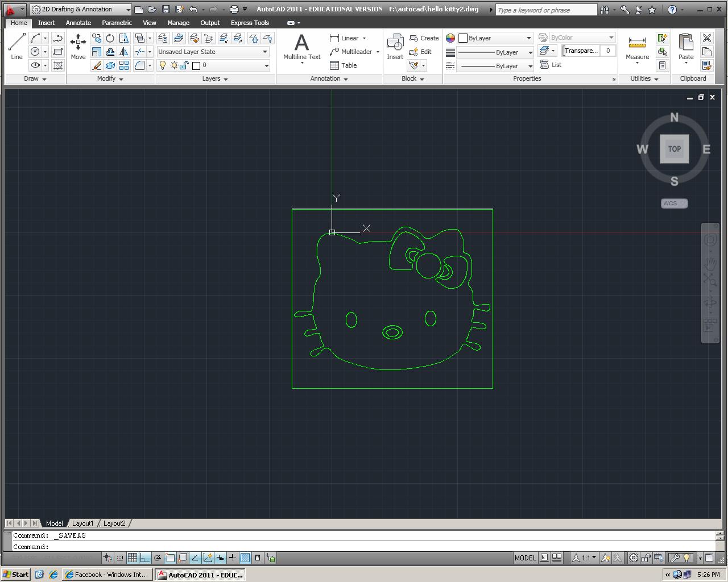Select the Layout1 tab
The width and height of the screenshot is (728, 582).
[x=83, y=523]
